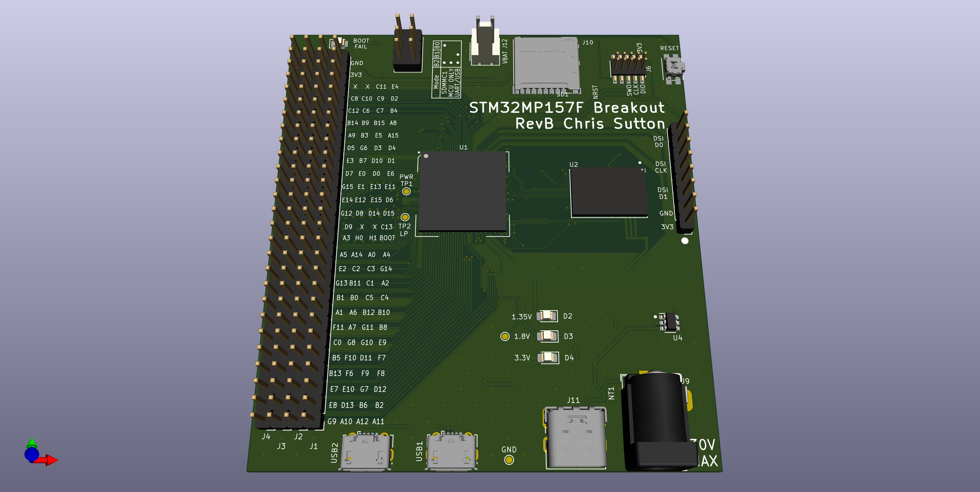Viewport: 980px width, 492px height.
Task: Click the J11 USB-C connector
Action: point(576,437)
